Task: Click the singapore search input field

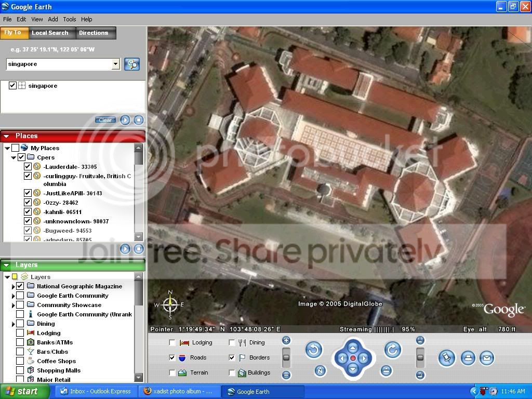Action: click(59, 64)
